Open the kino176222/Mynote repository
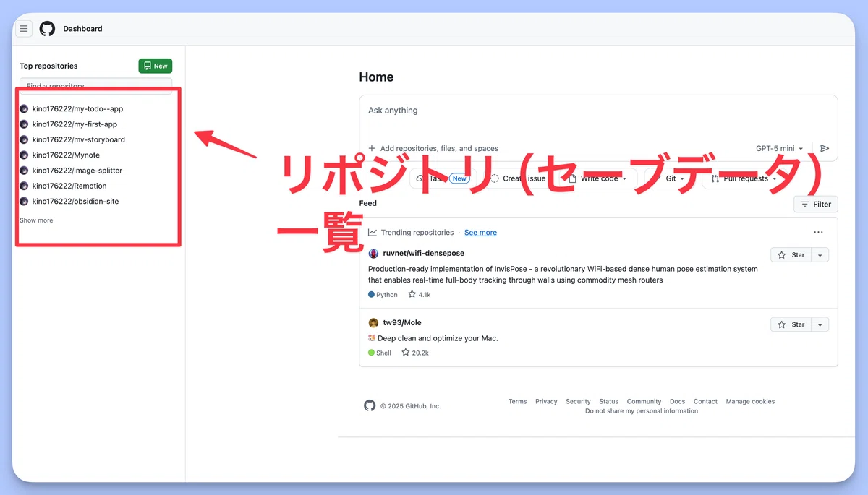The height and width of the screenshot is (495, 868). point(66,155)
